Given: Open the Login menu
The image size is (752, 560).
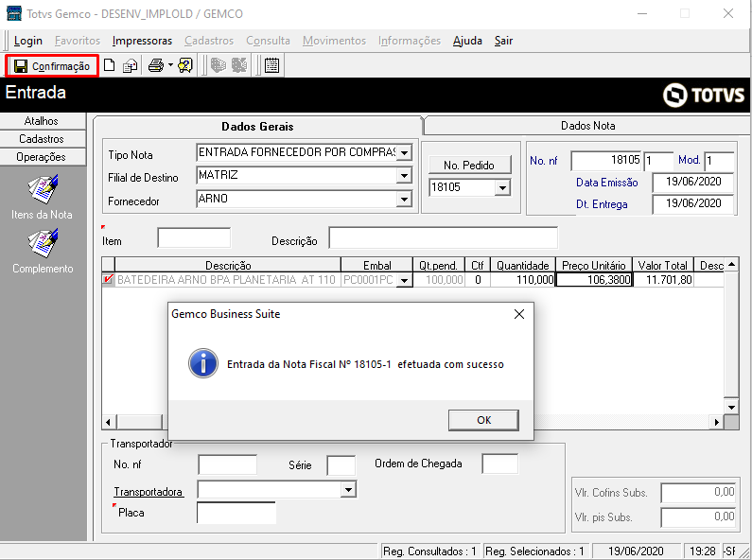Looking at the screenshot, I should (27, 41).
